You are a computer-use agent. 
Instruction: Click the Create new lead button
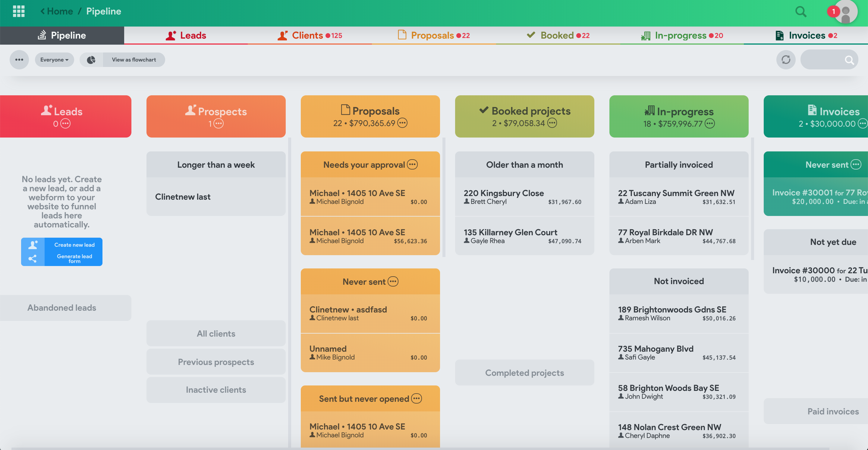[74, 245]
